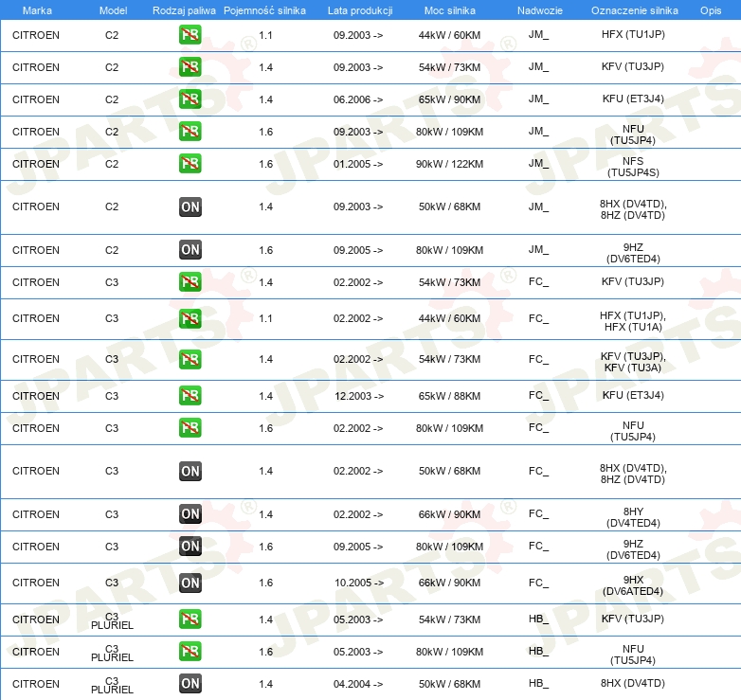Click the Model column header
This screenshot has height=700, width=741.
click(113, 10)
